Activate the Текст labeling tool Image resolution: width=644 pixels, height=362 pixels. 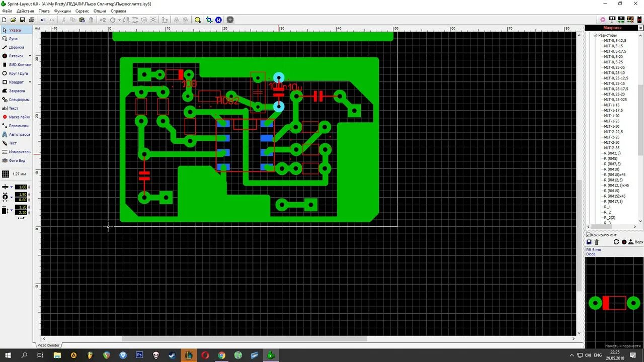(x=13, y=108)
